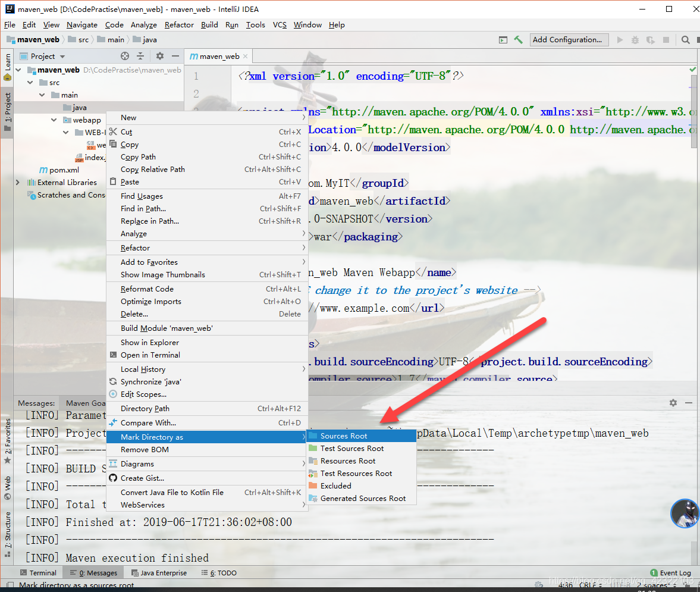This screenshot has height=592, width=700.
Task: Collapse the src folder tree node
Action: point(30,82)
